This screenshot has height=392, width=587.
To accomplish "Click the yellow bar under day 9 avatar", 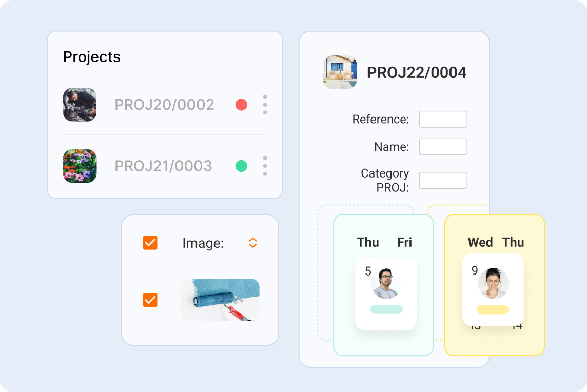I will (x=493, y=309).
